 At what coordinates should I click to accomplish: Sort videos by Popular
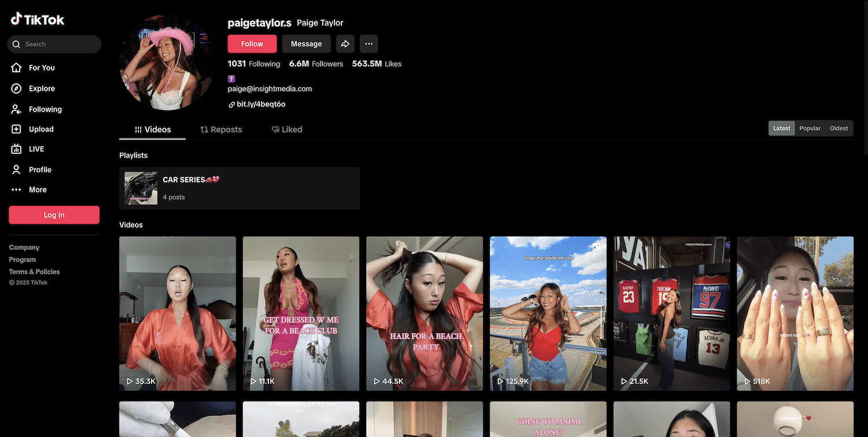coord(810,128)
